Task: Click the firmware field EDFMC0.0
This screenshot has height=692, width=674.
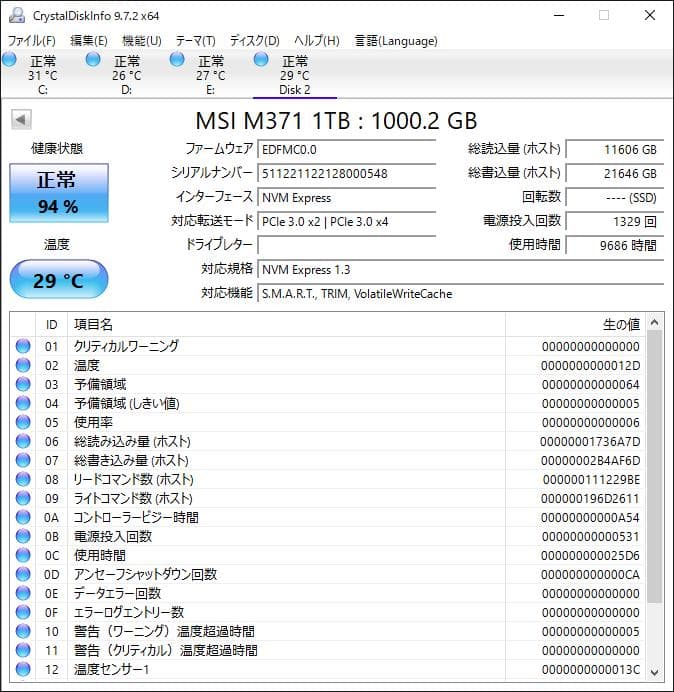Action: click(346, 149)
